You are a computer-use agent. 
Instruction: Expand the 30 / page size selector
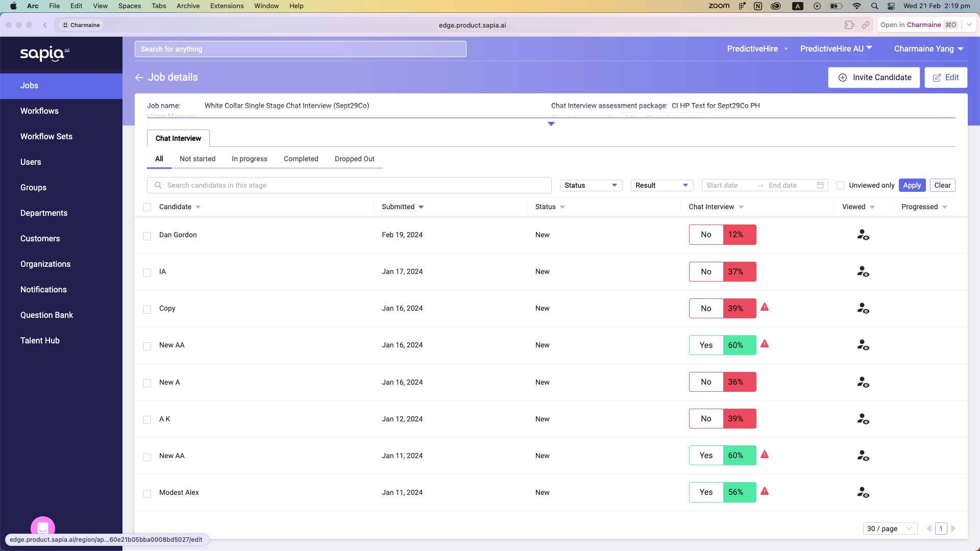890,529
